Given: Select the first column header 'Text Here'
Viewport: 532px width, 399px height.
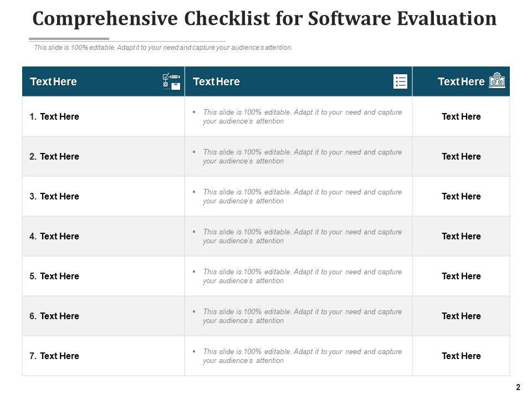Looking at the screenshot, I should (53, 82).
